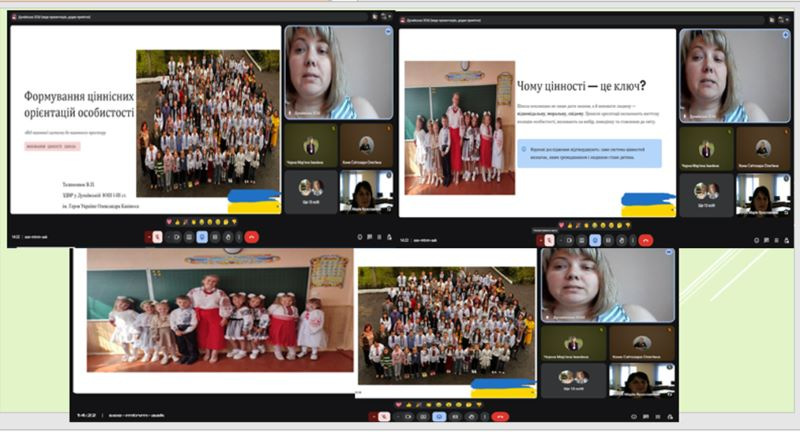Open More options menu in top-left Meet window
This screenshot has width=800, height=432.
pos(239,237)
